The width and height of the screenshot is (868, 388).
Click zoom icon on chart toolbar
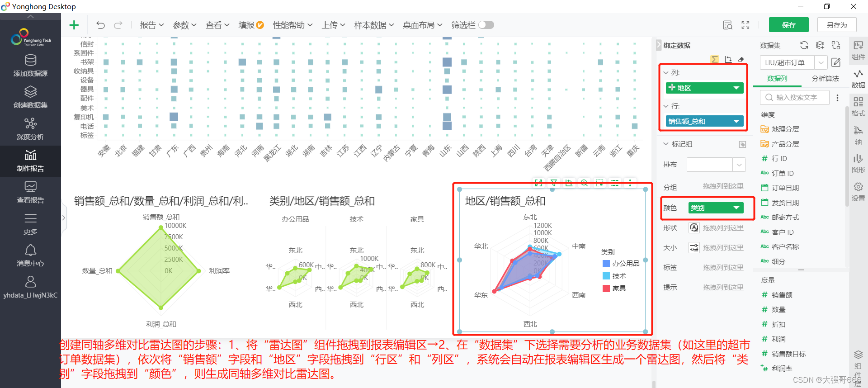click(584, 183)
